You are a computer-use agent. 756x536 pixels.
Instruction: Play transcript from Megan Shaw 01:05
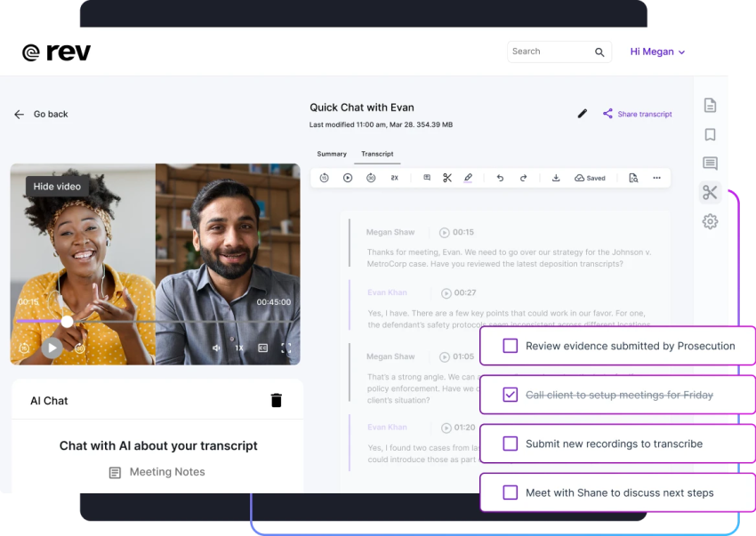tap(444, 356)
